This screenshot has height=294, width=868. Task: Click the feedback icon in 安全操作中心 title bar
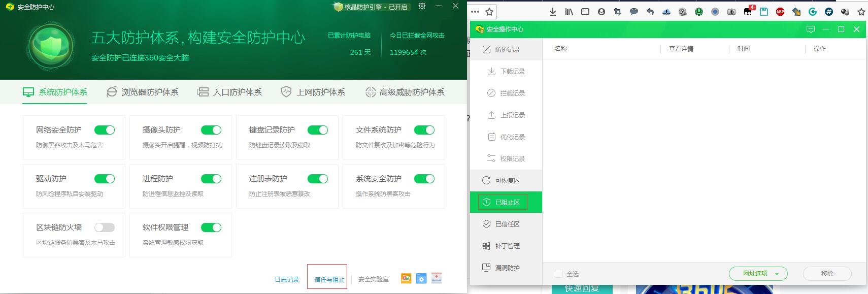pos(810,29)
